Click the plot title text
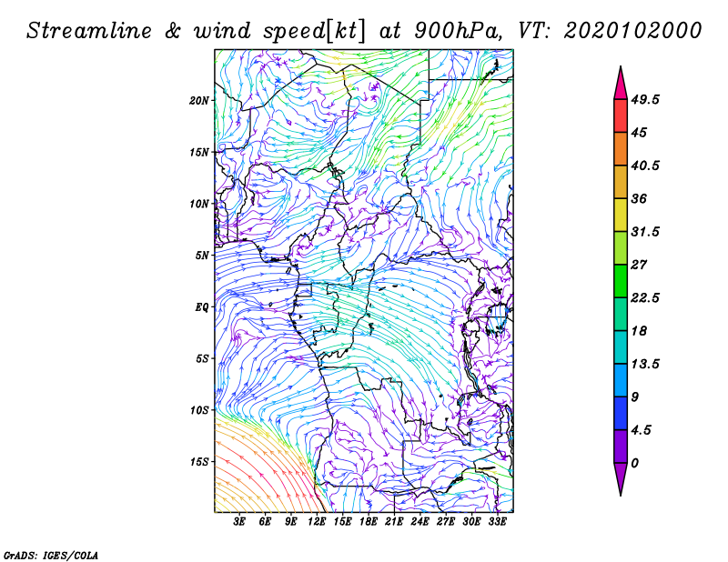Screen dimensions: 728x562 click(364, 31)
